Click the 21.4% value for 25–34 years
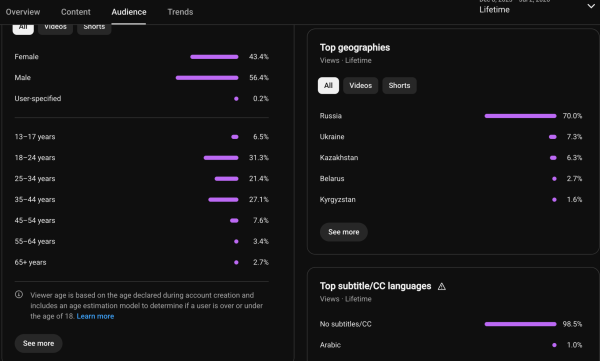This screenshot has height=361, width=600. (259, 179)
